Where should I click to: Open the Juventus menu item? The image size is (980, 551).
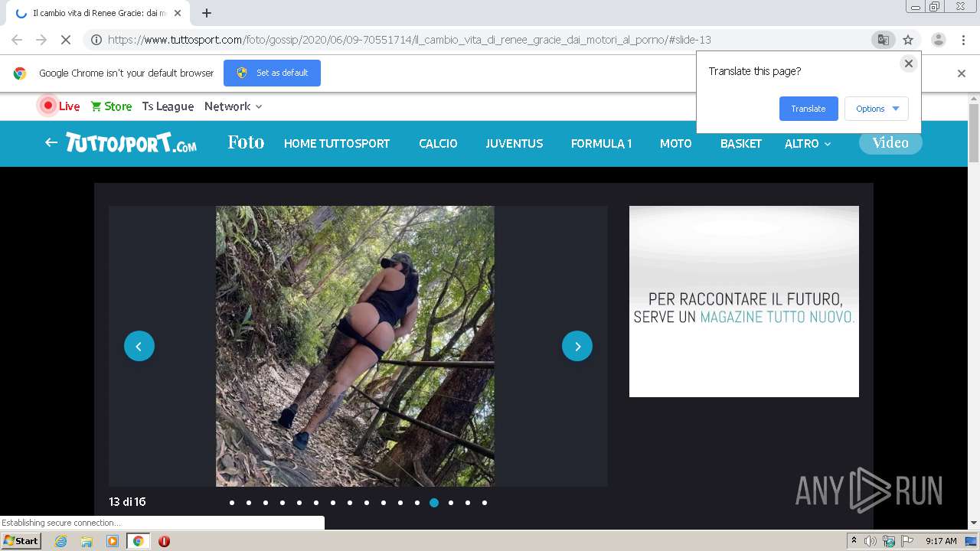(x=514, y=143)
